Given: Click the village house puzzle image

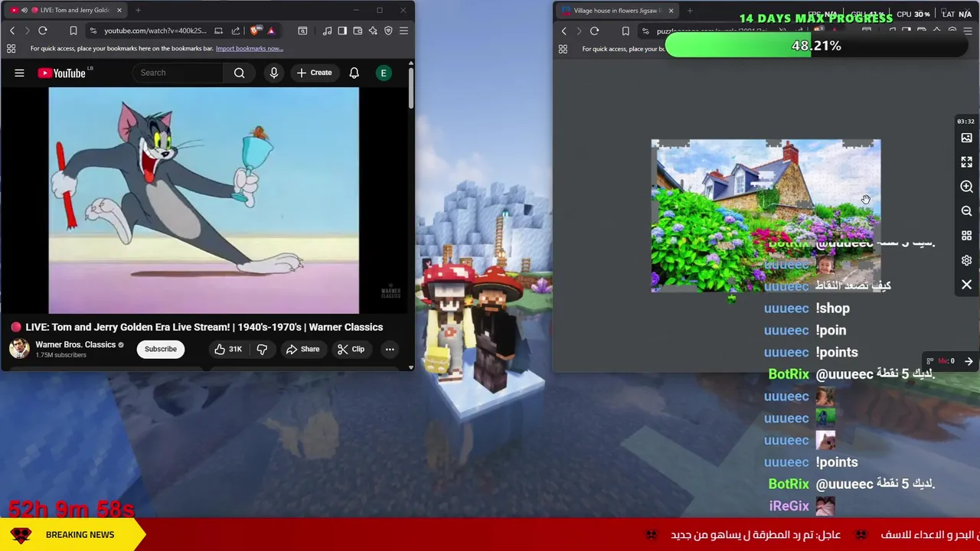Looking at the screenshot, I should tap(766, 216).
